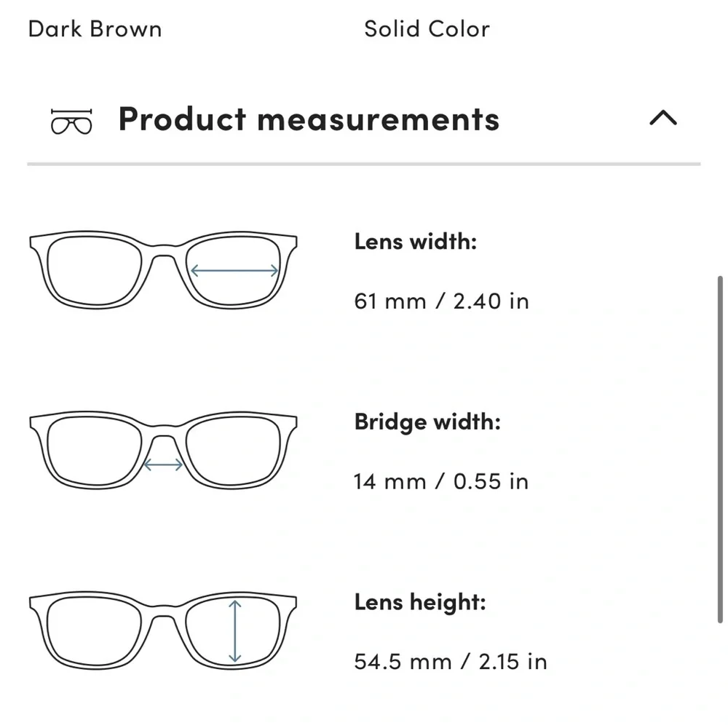Click the 61 mm / 2.40 in value

[x=441, y=301]
